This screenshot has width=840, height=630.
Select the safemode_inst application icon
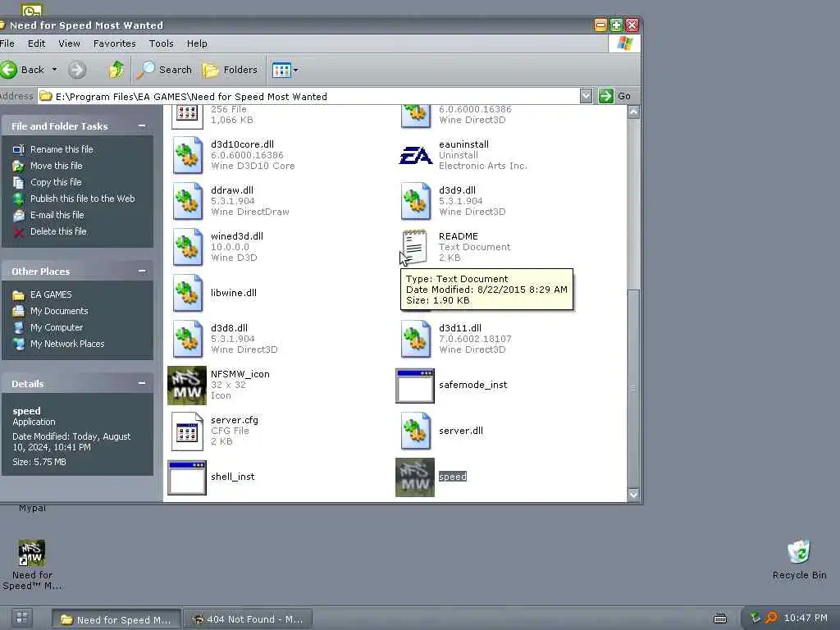click(414, 386)
